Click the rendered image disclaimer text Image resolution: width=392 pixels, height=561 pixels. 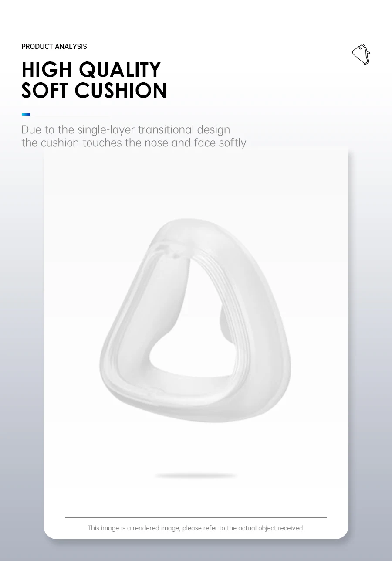coord(196,528)
